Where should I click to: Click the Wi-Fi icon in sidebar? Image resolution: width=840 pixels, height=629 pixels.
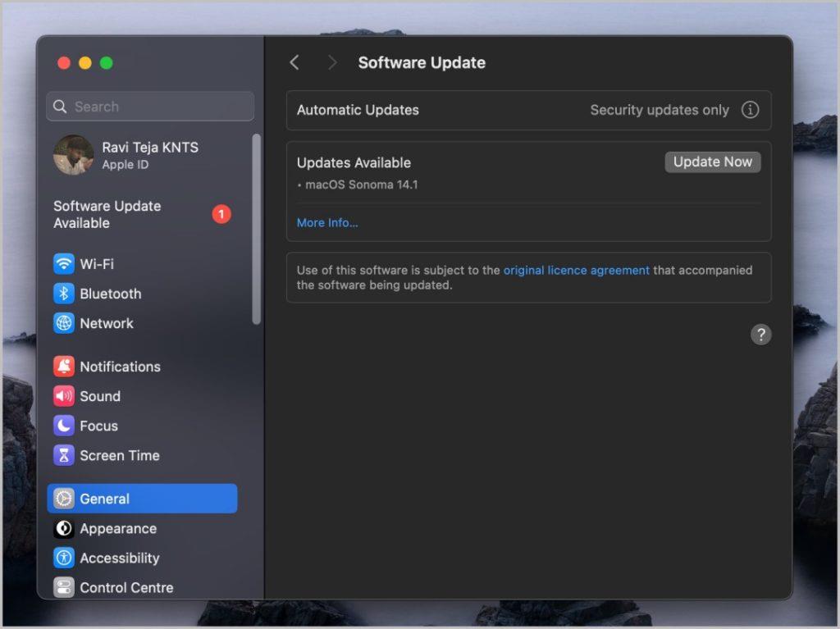[64, 263]
